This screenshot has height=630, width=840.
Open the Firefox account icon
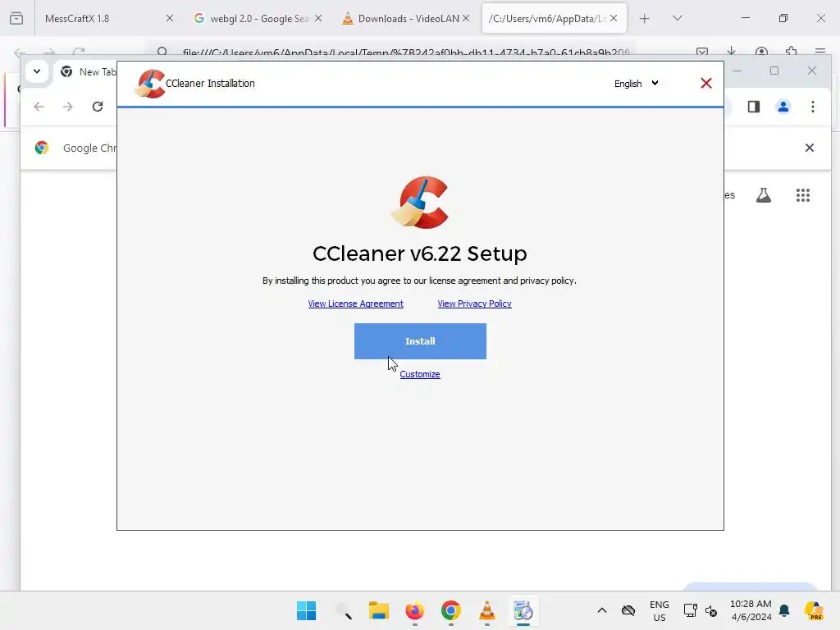click(x=761, y=52)
